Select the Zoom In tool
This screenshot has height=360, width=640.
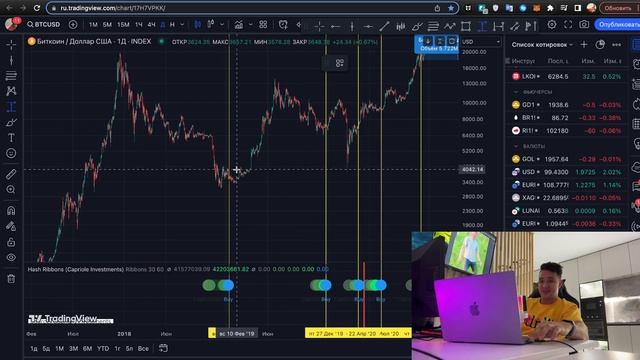pos(11,190)
